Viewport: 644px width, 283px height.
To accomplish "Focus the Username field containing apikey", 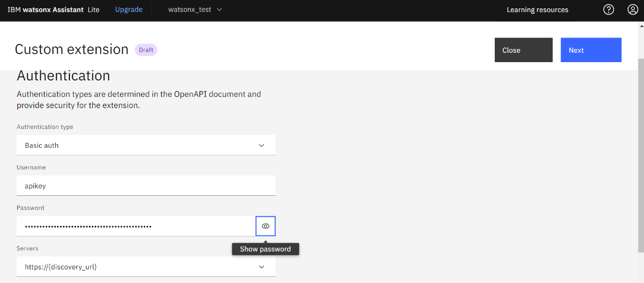I will (146, 186).
